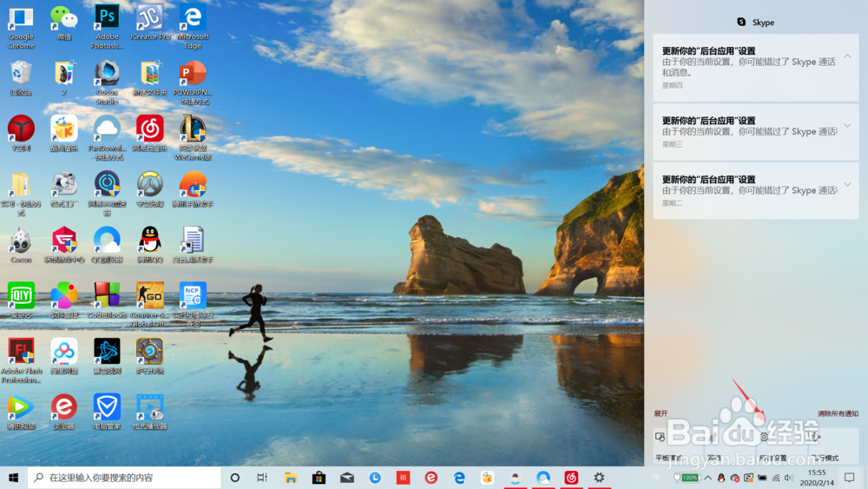The image size is (868, 489).
Task: Open the Settings gear on taskbar
Action: coord(599,478)
